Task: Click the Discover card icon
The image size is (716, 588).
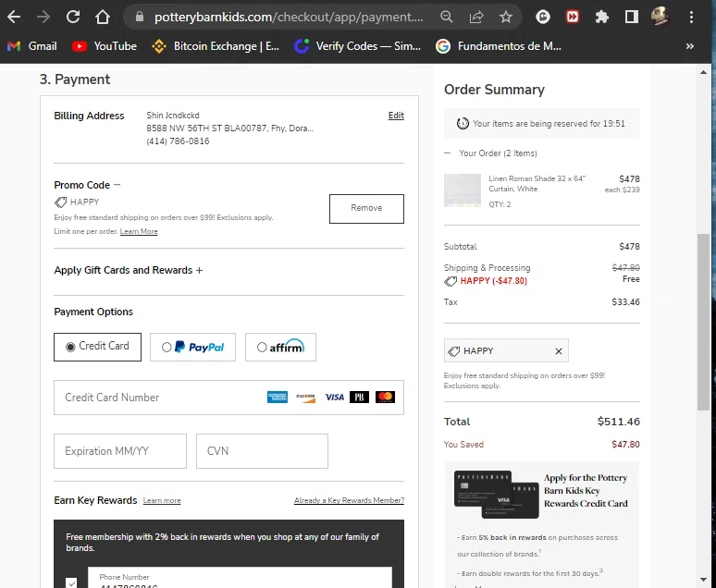Action: point(305,398)
